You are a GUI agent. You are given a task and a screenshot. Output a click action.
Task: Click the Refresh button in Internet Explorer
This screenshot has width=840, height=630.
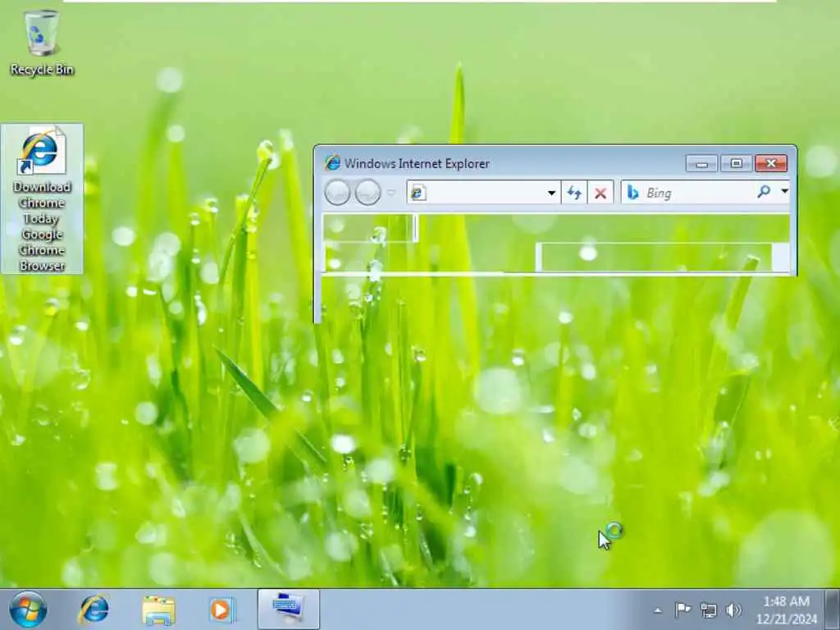pyautogui.click(x=574, y=192)
